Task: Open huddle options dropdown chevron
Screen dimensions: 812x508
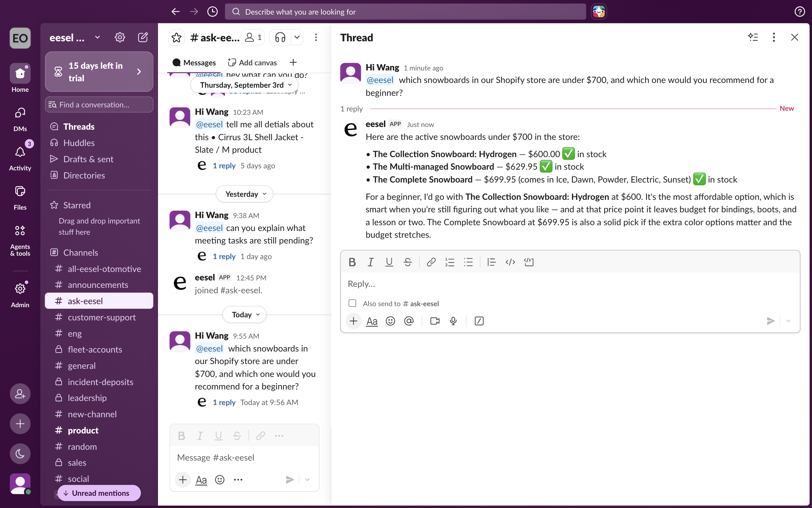Action: [297, 37]
